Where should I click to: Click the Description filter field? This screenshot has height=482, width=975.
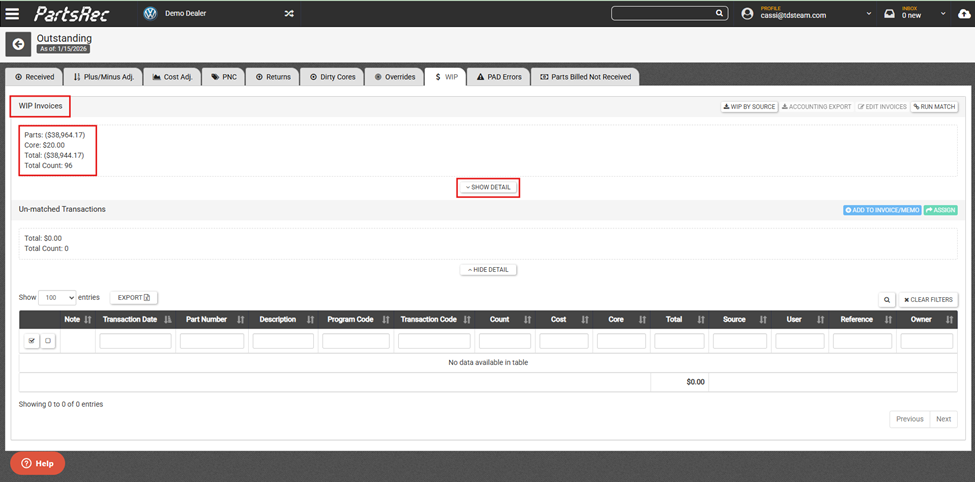tap(283, 341)
